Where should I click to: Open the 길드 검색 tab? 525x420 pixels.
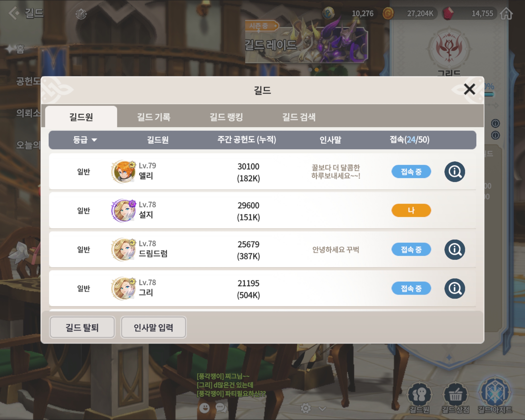coord(299,117)
